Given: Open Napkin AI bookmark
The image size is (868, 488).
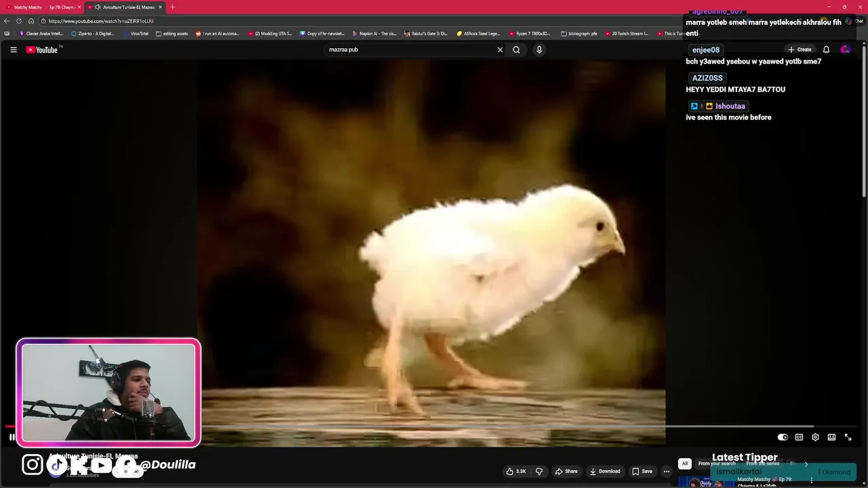Looking at the screenshot, I should pyautogui.click(x=374, y=33).
